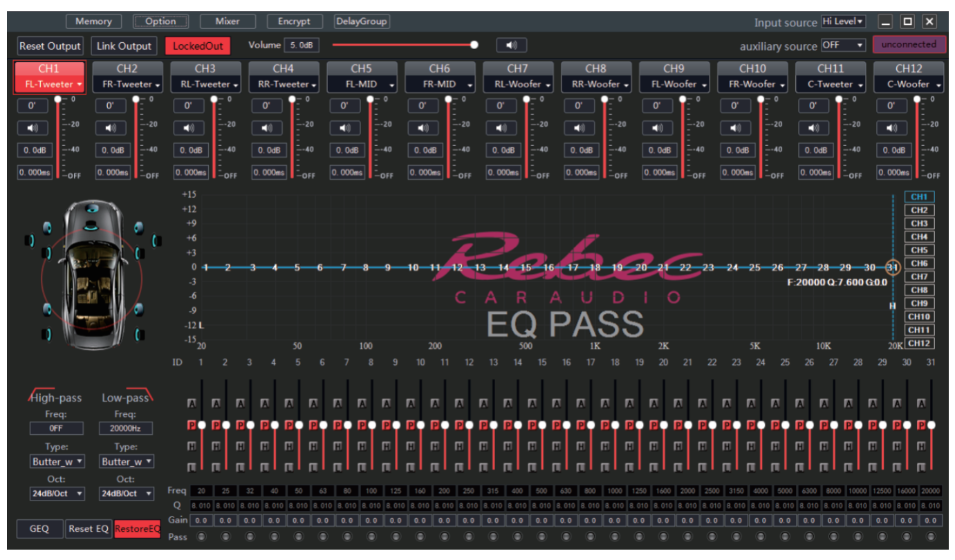
Task: Open the Mixer tab
Action: coord(228,21)
